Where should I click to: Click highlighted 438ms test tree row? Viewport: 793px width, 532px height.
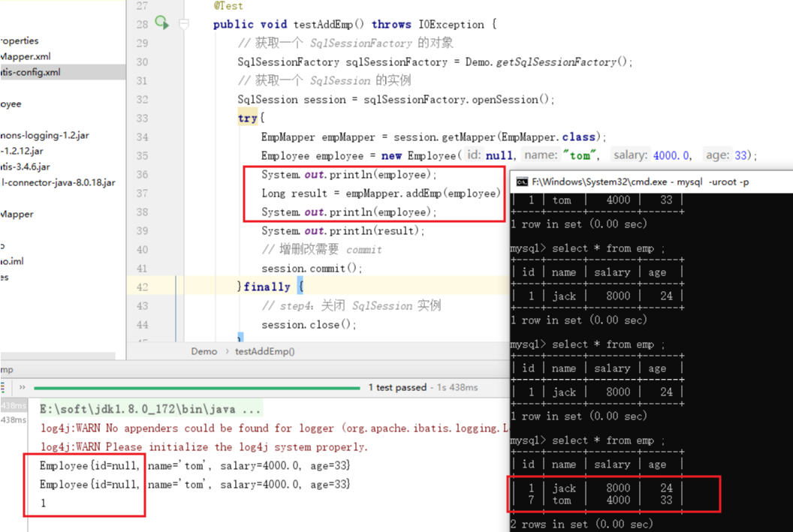[x=14, y=406]
